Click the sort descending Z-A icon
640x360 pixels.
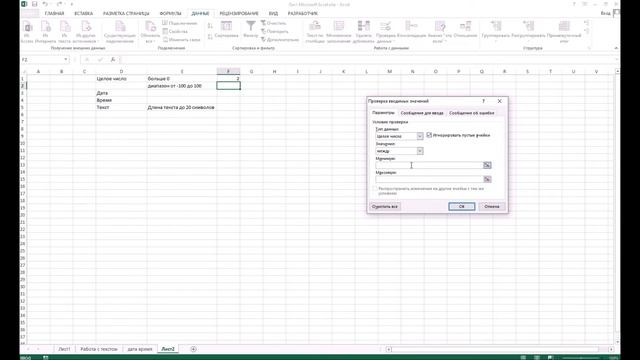tap(210, 37)
